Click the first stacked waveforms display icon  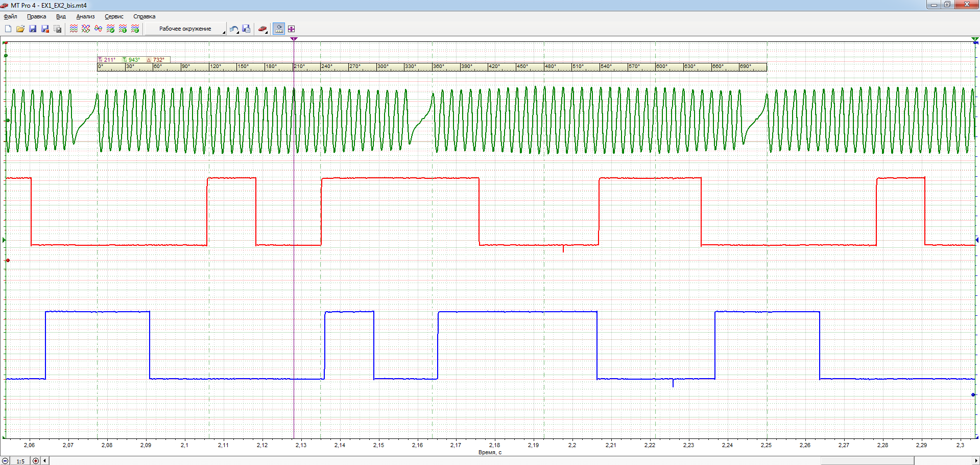click(74, 29)
